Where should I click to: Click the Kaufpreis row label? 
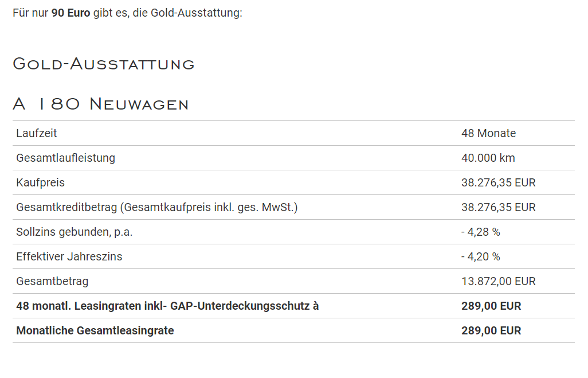click(41, 183)
